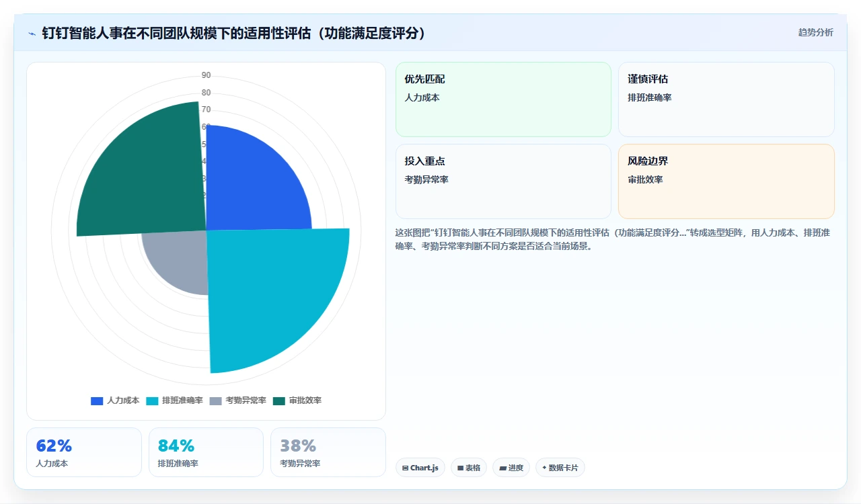Click the Chart.js tag icon
Image resolution: width=861 pixels, height=504 pixels.
pos(405,468)
